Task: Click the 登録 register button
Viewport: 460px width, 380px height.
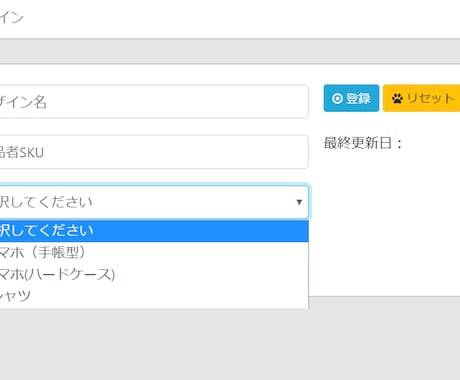Action: click(x=351, y=98)
